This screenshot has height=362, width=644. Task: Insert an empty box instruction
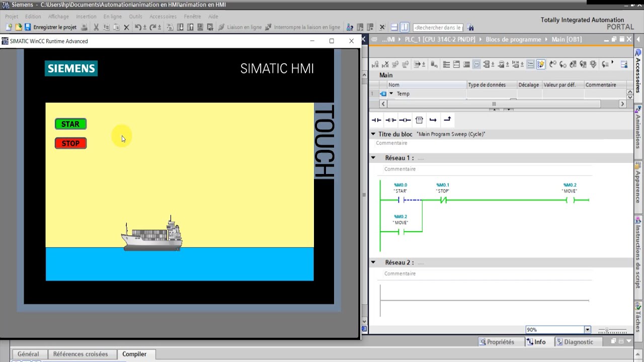(419, 120)
